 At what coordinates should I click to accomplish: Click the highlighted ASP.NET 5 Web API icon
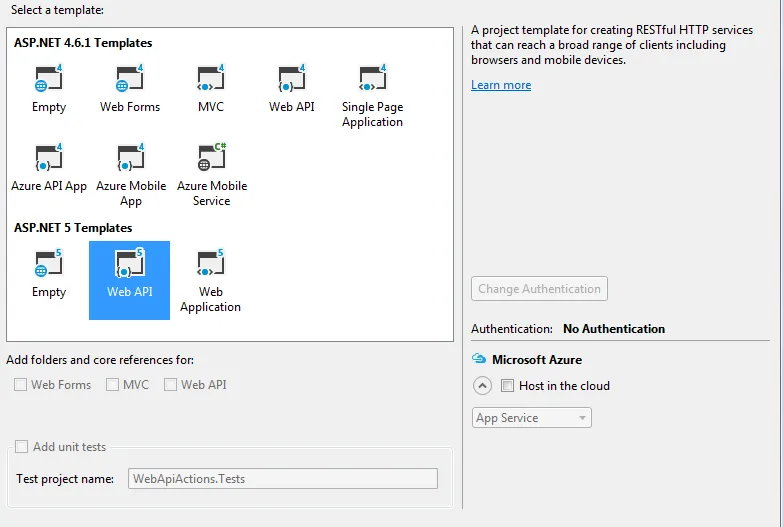coord(129,263)
